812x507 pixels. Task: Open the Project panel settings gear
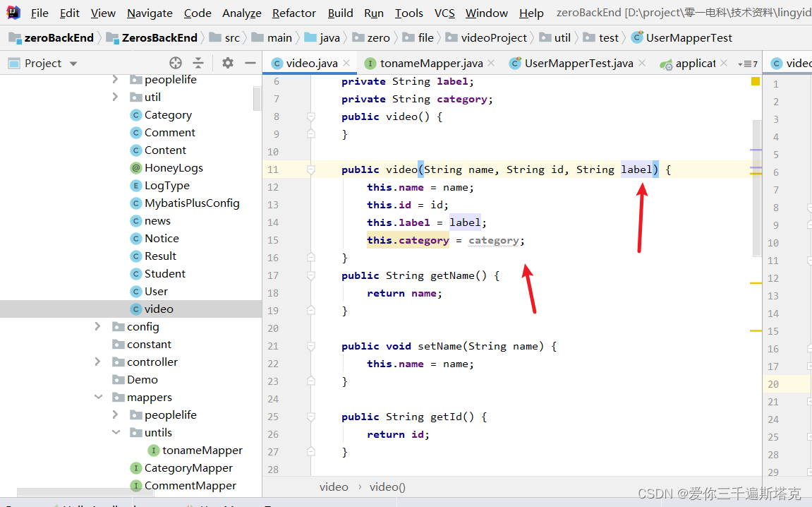(x=227, y=63)
